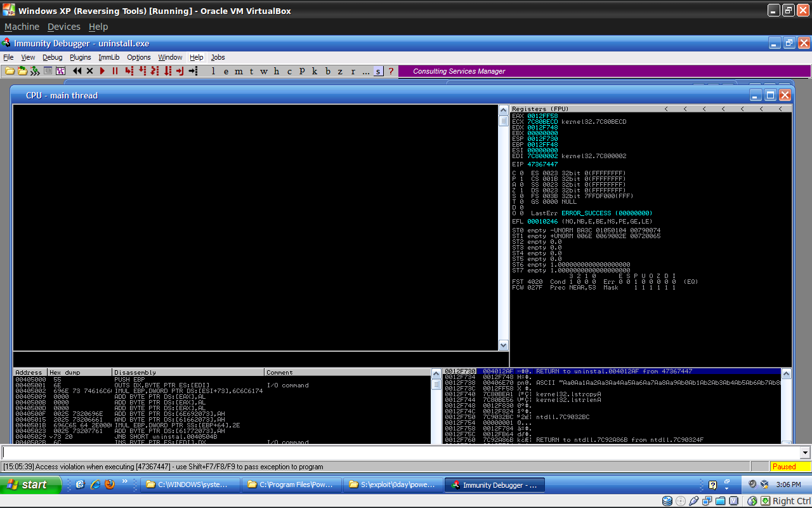Click the VirtualBox USB status icon

point(694,501)
